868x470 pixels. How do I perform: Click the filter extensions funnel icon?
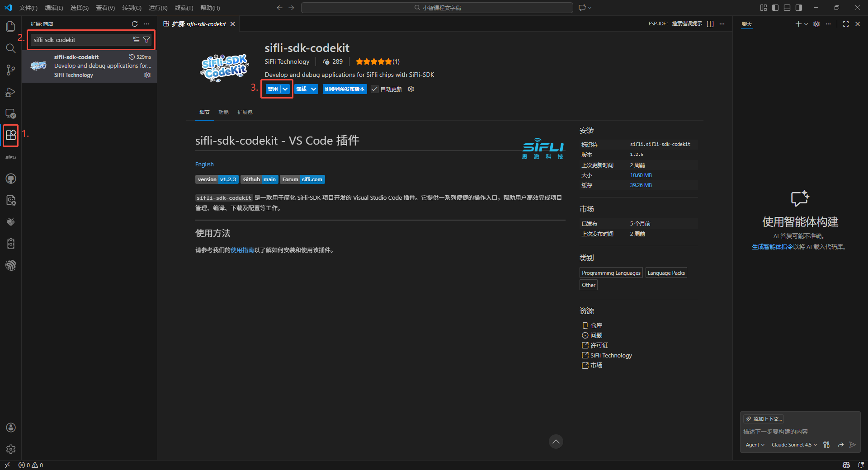pos(146,40)
